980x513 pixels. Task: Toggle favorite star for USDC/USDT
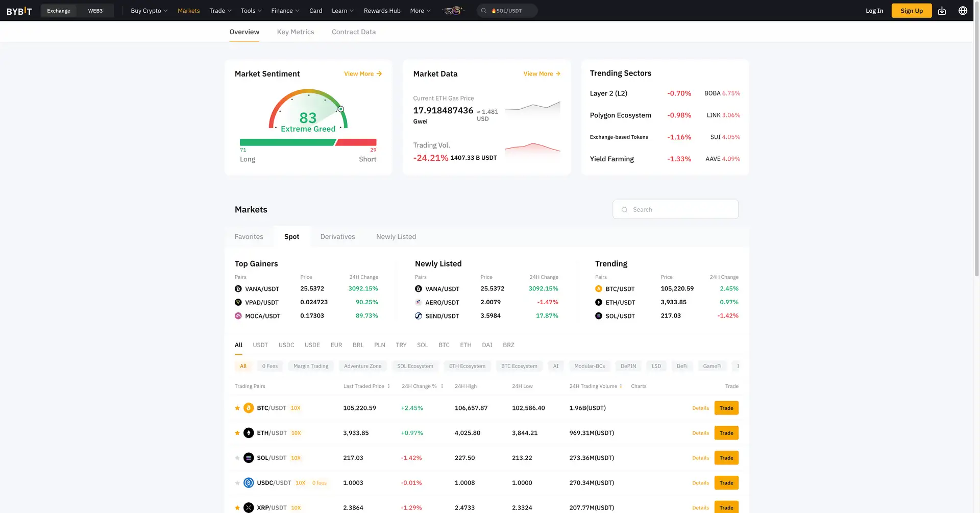[237, 483]
